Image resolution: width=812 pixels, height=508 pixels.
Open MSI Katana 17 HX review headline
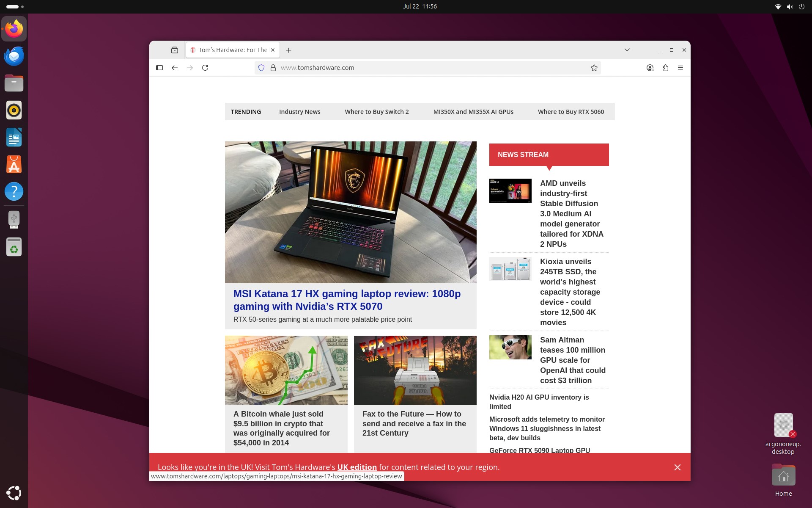coord(347,300)
